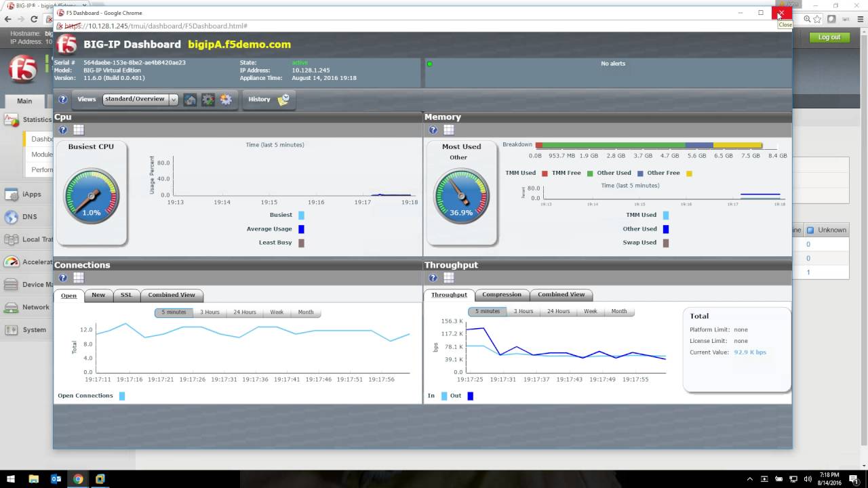This screenshot has height=488, width=868.
Task: Click the Throughput In legend swatch
Action: click(x=444, y=396)
